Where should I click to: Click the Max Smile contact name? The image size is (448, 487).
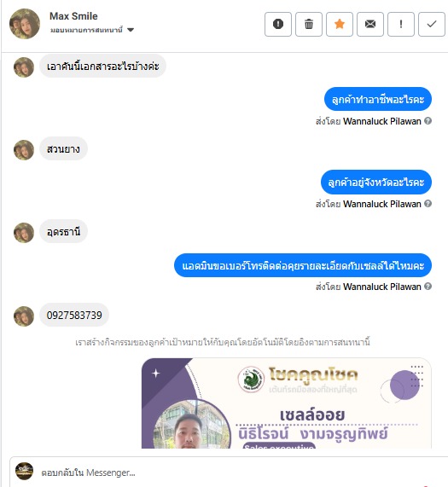pos(73,16)
